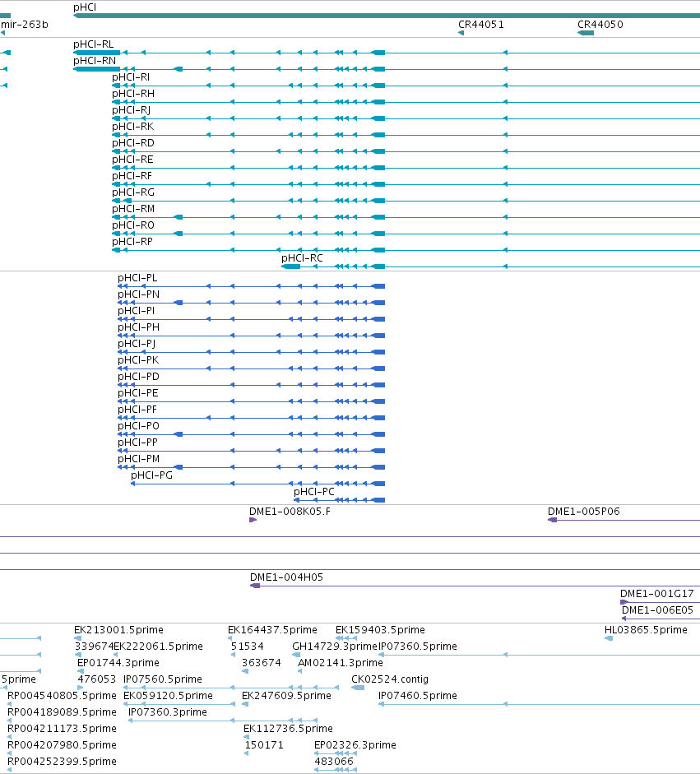Select transcript pHCl-RD label

click(133, 142)
